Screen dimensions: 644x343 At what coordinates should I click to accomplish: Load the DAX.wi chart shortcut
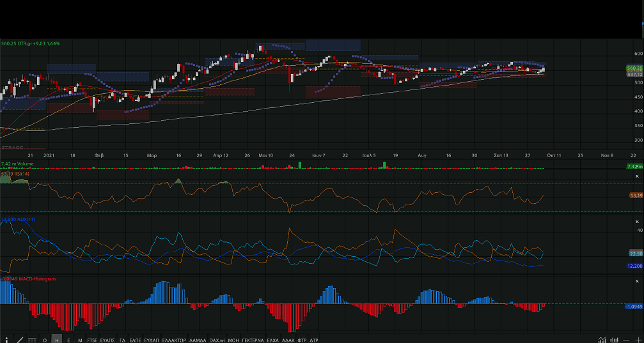click(x=217, y=340)
